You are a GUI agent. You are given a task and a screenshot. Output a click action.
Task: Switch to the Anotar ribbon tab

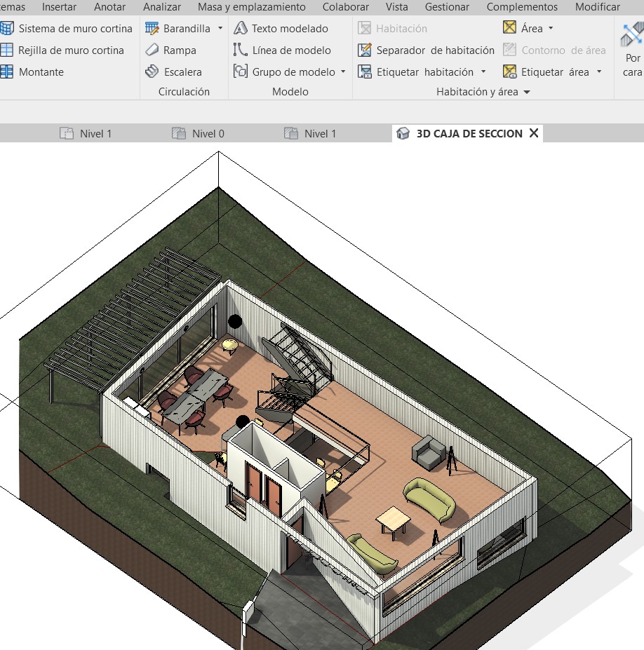tap(109, 7)
